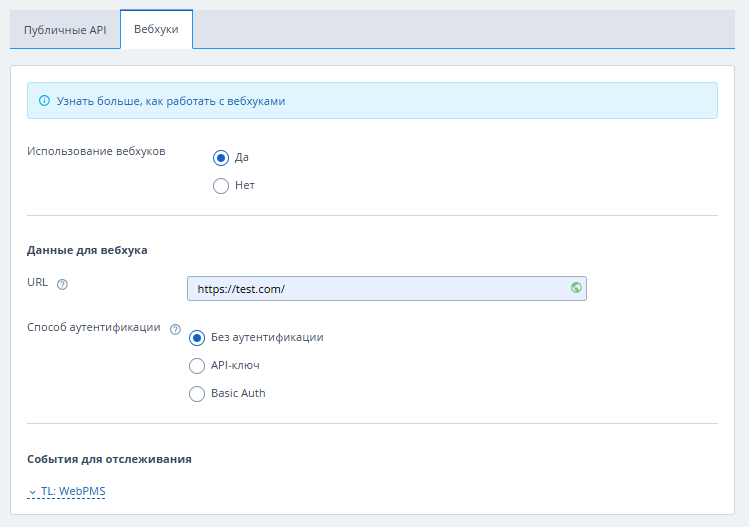Choose Без аутентификации radio option
The image size is (749, 527).
point(197,338)
